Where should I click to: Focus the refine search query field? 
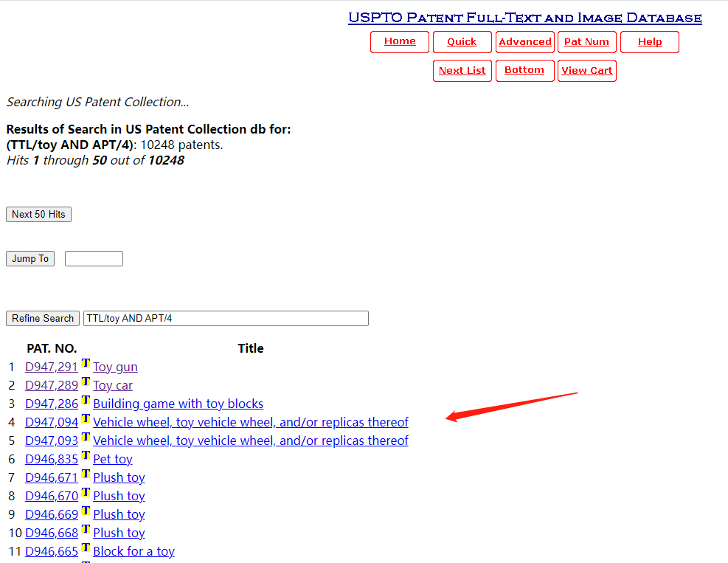point(226,318)
